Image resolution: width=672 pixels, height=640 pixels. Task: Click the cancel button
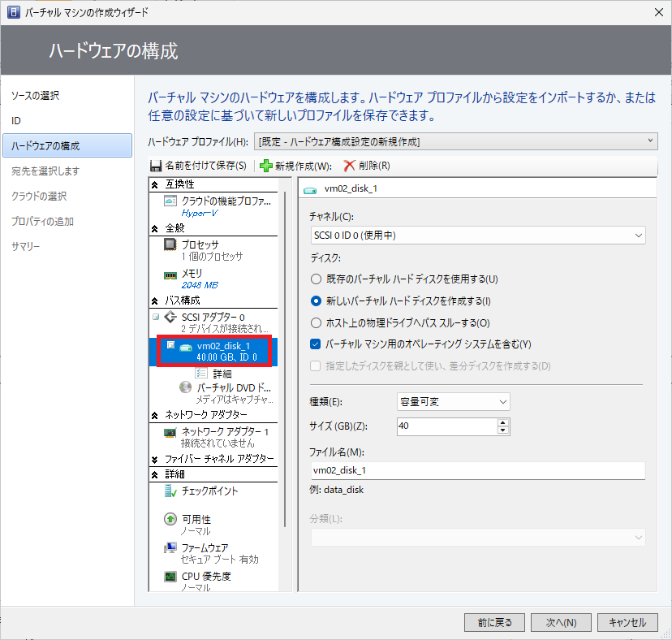[x=627, y=622]
